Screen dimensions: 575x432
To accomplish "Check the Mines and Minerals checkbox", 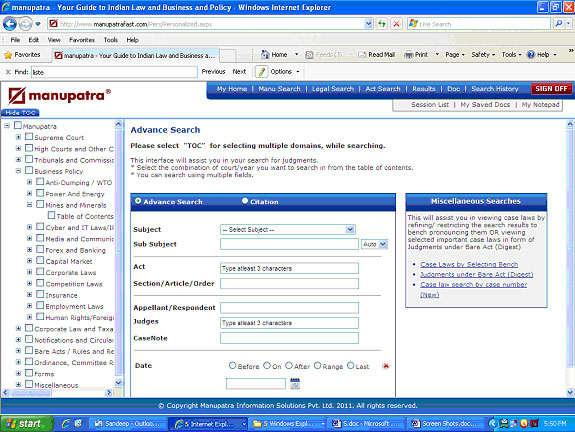I will 40,204.
